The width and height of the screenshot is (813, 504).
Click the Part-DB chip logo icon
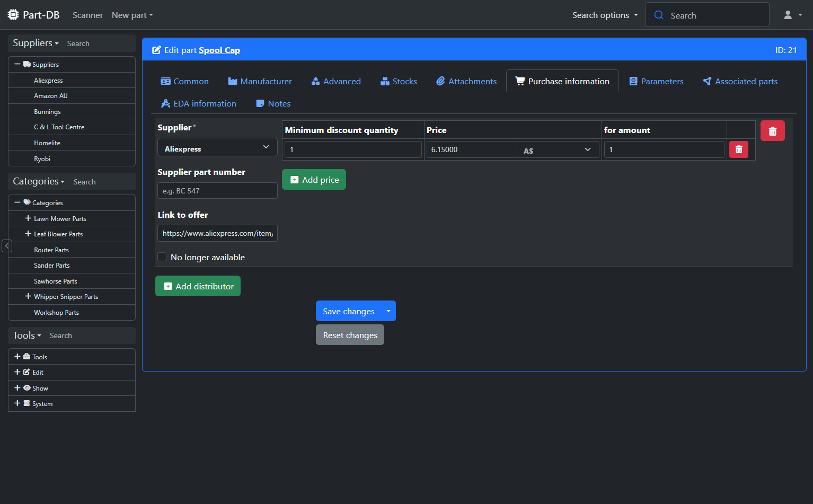[13, 15]
